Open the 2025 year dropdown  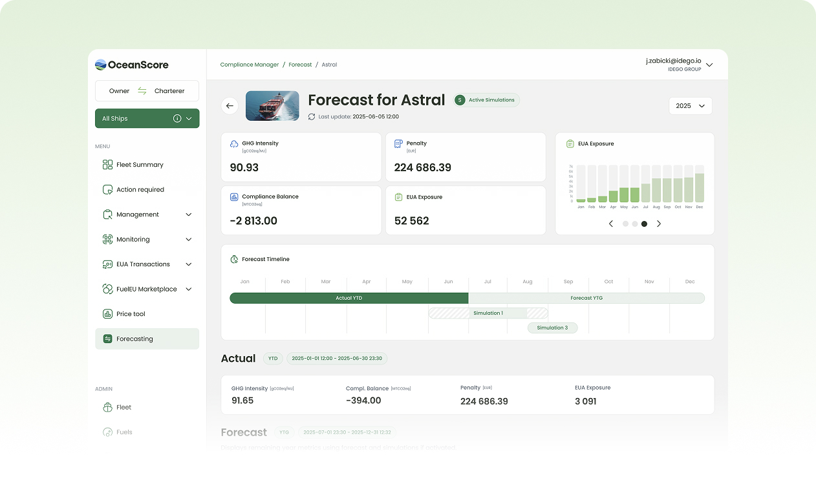(690, 106)
